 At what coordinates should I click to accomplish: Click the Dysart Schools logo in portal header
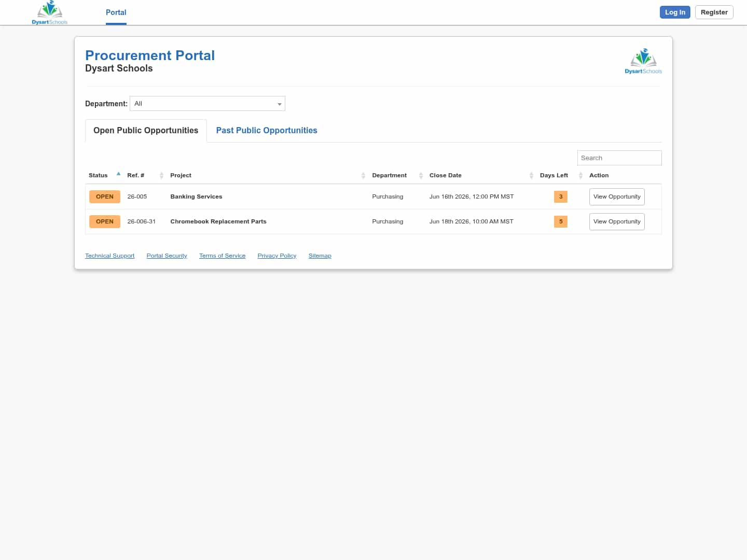pos(643,61)
